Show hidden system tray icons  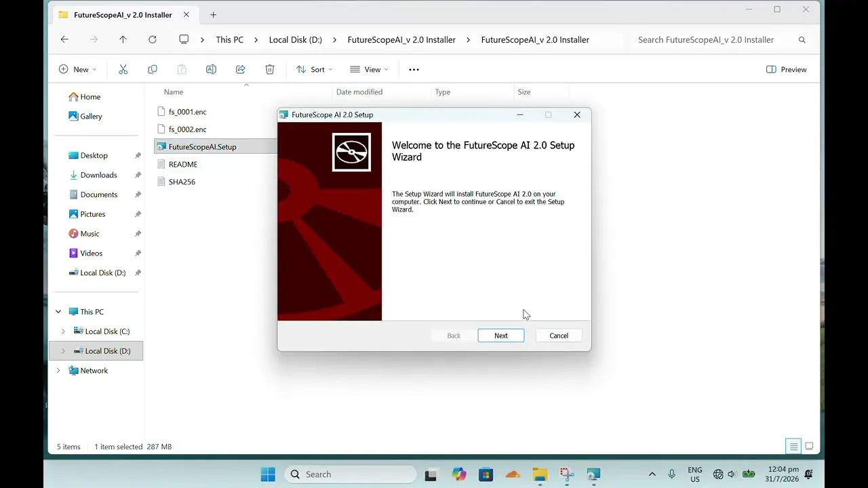click(x=652, y=474)
